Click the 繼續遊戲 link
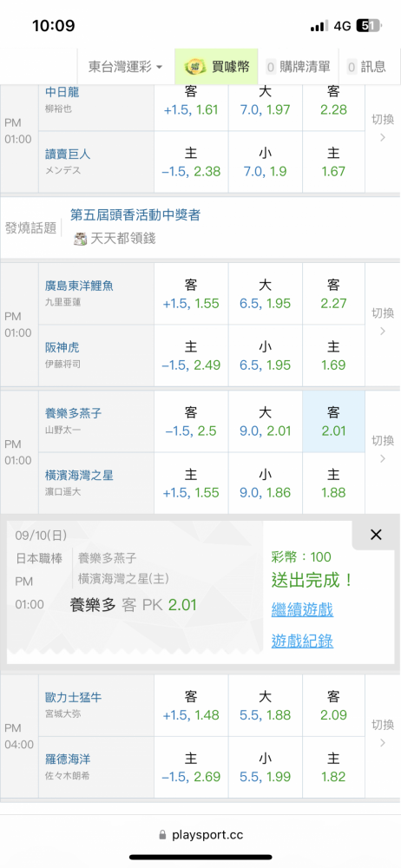The height and width of the screenshot is (868, 401). click(302, 610)
